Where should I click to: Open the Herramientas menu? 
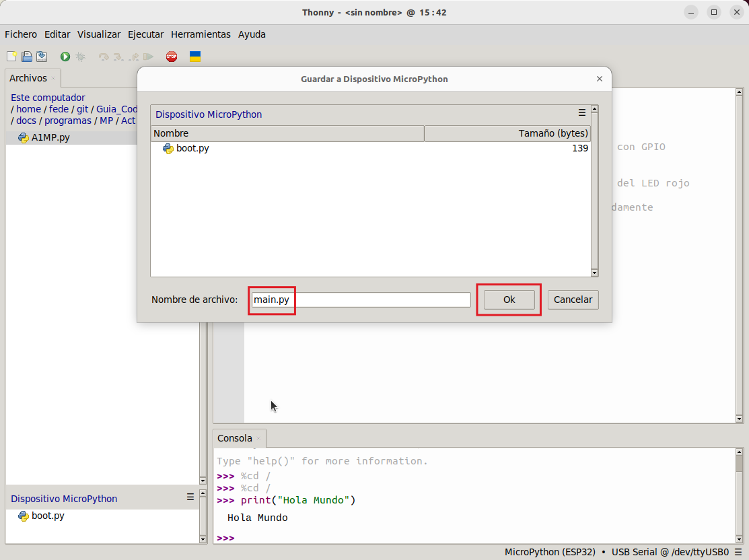pos(201,34)
